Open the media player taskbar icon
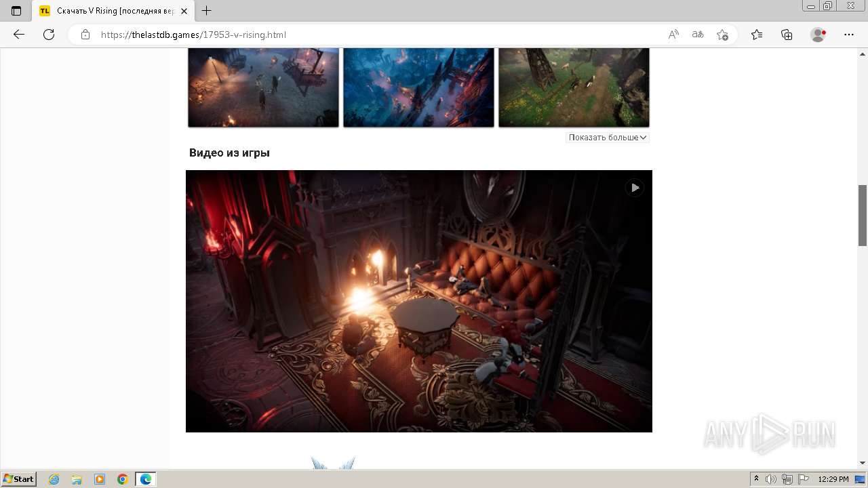Viewport: 868px width, 488px height. (x=100, y=479)
